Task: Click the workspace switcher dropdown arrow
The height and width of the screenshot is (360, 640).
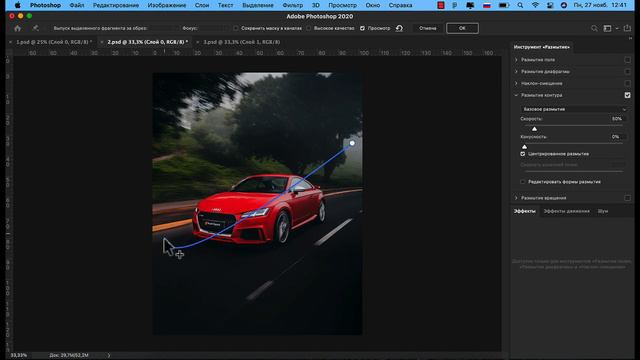Action: pyautogui.click(x=617, y=28)
